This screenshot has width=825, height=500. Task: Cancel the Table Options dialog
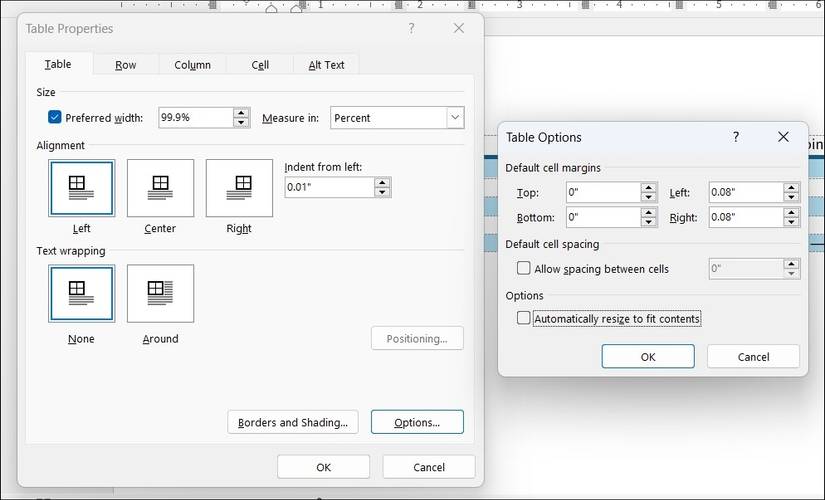pos(753,356)
